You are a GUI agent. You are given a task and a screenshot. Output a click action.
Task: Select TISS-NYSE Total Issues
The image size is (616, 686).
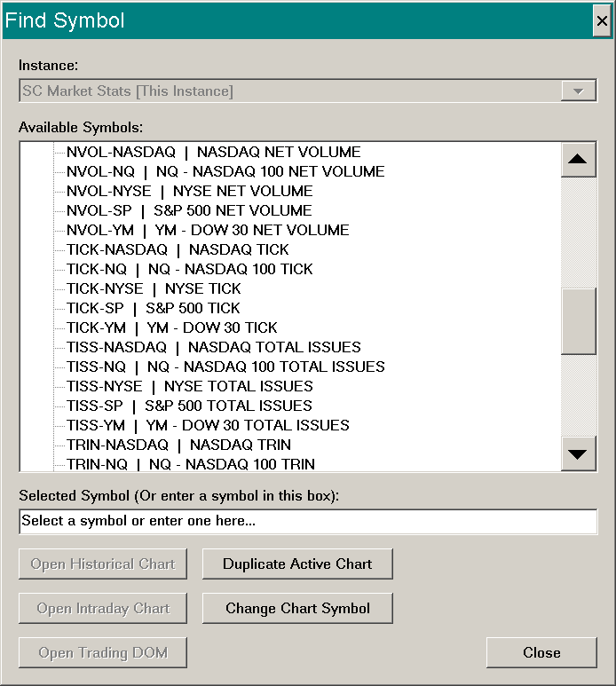tap(189, 386)
